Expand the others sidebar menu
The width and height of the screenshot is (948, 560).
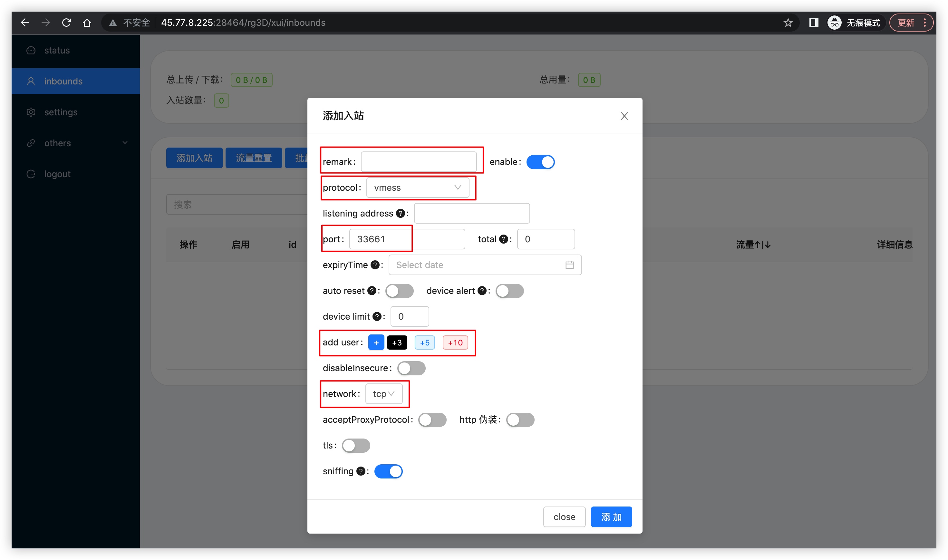[x=75, y=143]
